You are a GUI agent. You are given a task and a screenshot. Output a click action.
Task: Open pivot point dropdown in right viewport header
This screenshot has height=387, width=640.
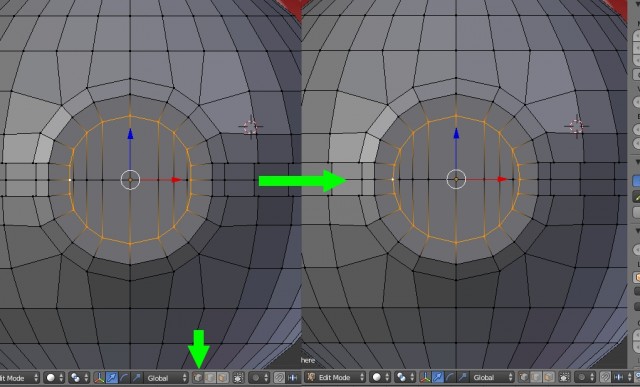click(405, 378)
